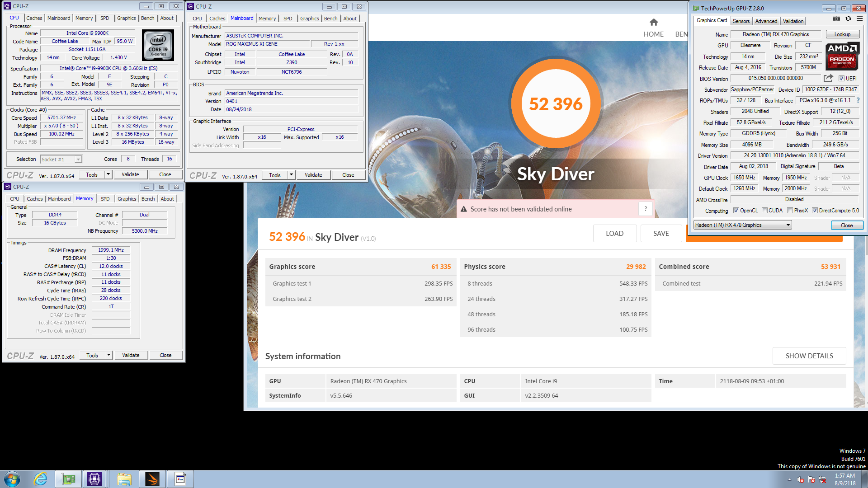The width and height of the screenshot is (868, 488).
Task: Toggle the CUDA checkbox
Action: coord(764,211)
